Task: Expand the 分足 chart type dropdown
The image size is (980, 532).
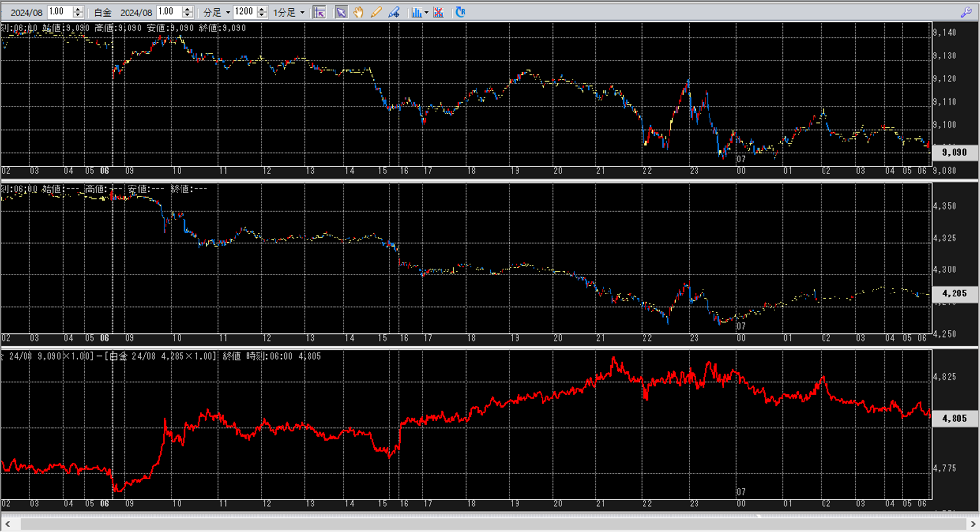Action: pos(228,13)
